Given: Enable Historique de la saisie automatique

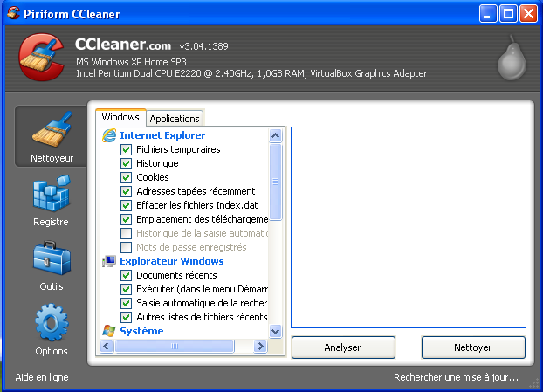Looking at the screenshot, I should [126, 233].
